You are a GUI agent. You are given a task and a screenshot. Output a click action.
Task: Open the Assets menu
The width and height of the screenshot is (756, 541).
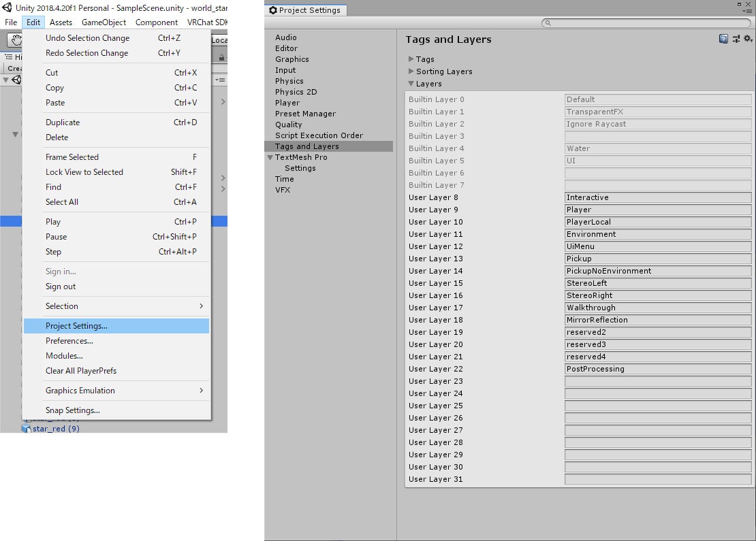coord(61,22)
